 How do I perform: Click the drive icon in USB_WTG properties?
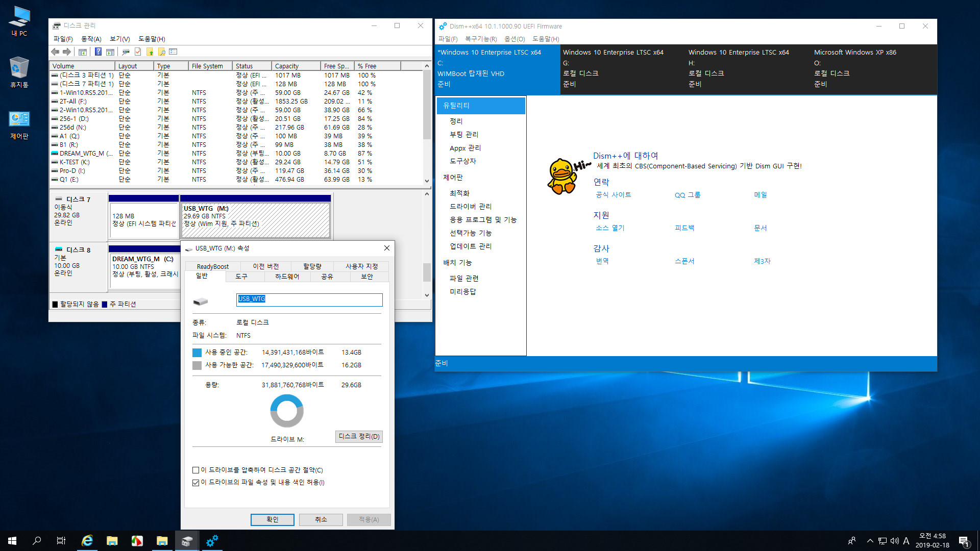(x=201, y=301)
